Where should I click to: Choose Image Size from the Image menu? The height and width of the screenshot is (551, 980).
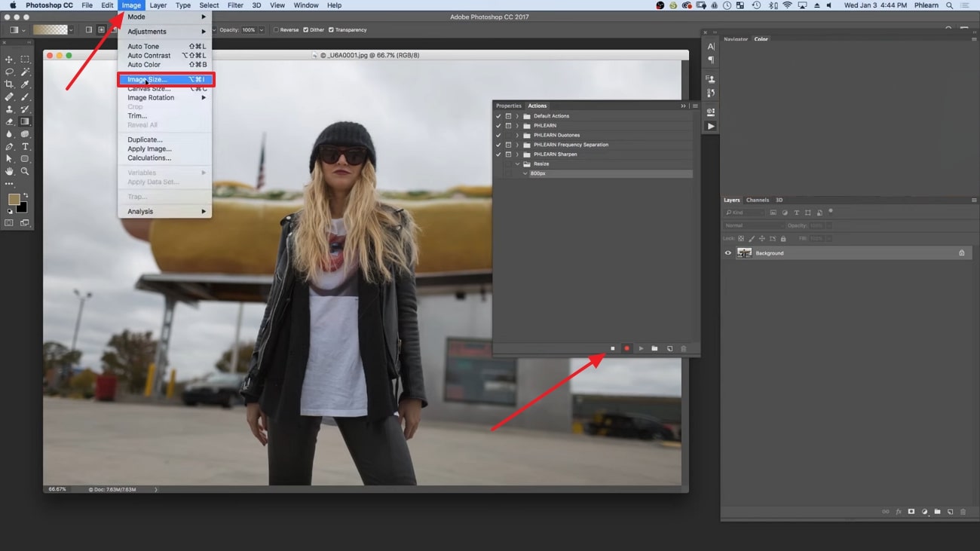(166, 79)
